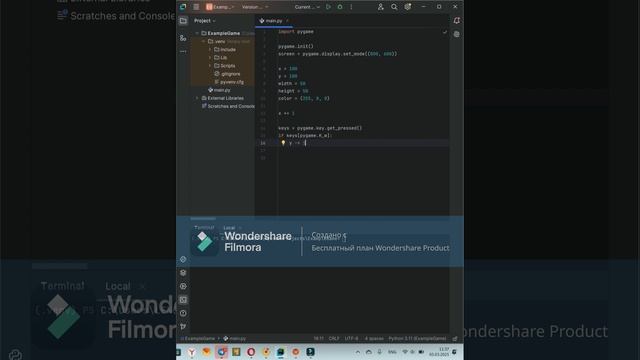Select the ExampleGame project root

(x=224, y=33)
